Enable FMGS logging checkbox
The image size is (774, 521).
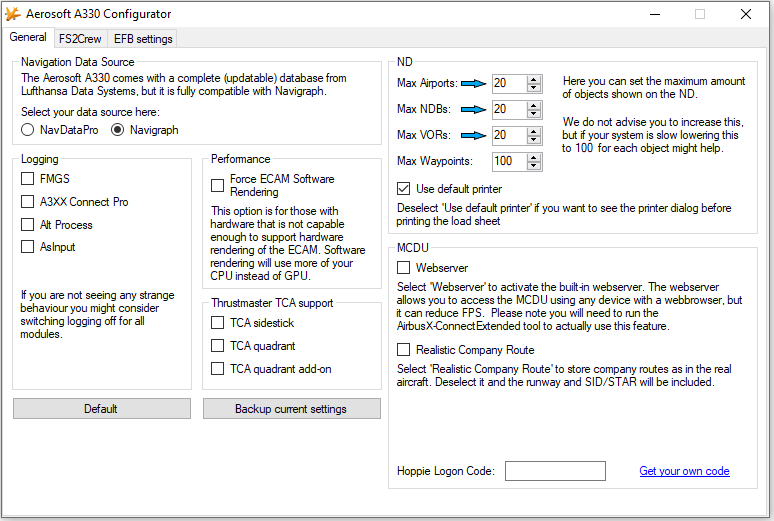point(28,178)
